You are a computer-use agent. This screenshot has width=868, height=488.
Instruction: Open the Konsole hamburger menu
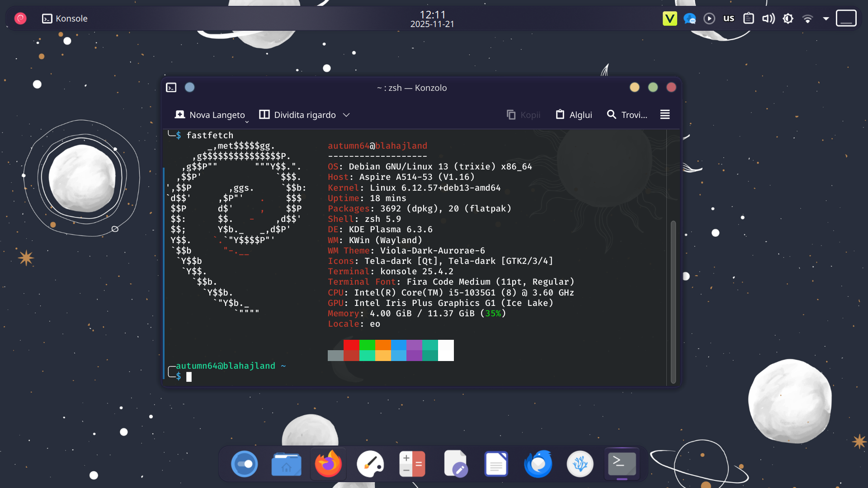pyautogui.click(x=665, y=115)
